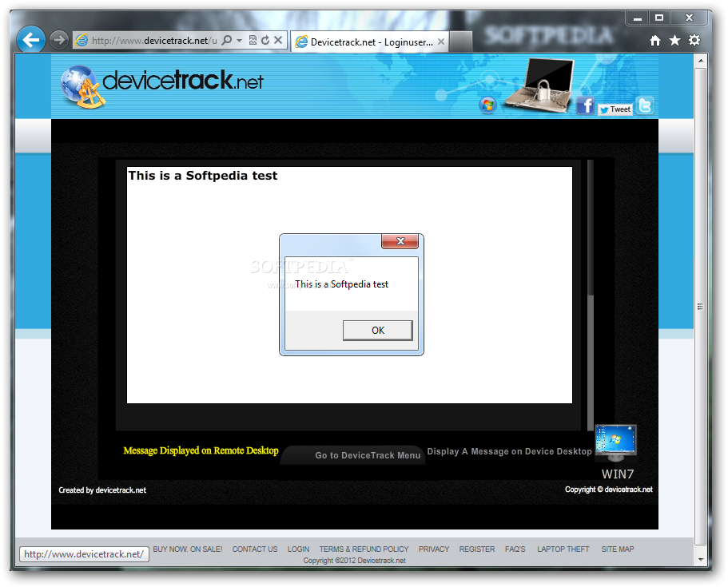The height and width of the screenshot is (587, 728).
Task: Click 'Copyright © devicetrack.net' footer text
Action: tap(609, 490)
